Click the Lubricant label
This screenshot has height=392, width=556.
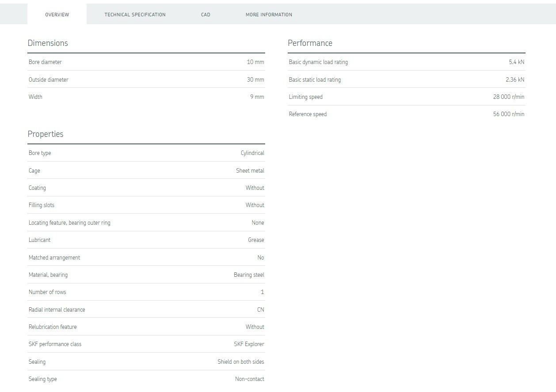tap(40, 240)
